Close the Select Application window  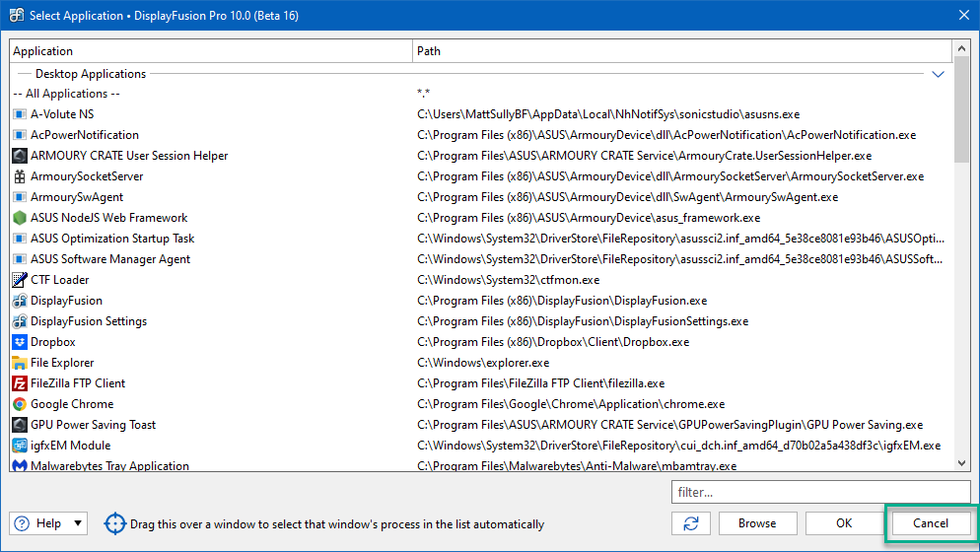pos(964,15)
